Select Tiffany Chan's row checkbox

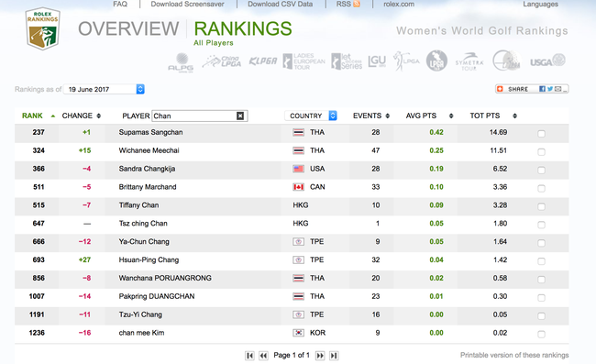(541, 206)
